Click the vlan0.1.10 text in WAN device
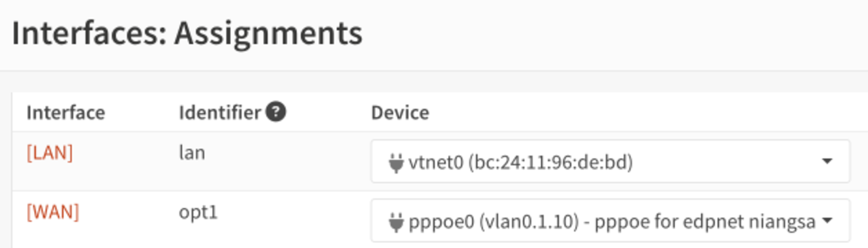The image size is (868, 248). coord(528,222)
